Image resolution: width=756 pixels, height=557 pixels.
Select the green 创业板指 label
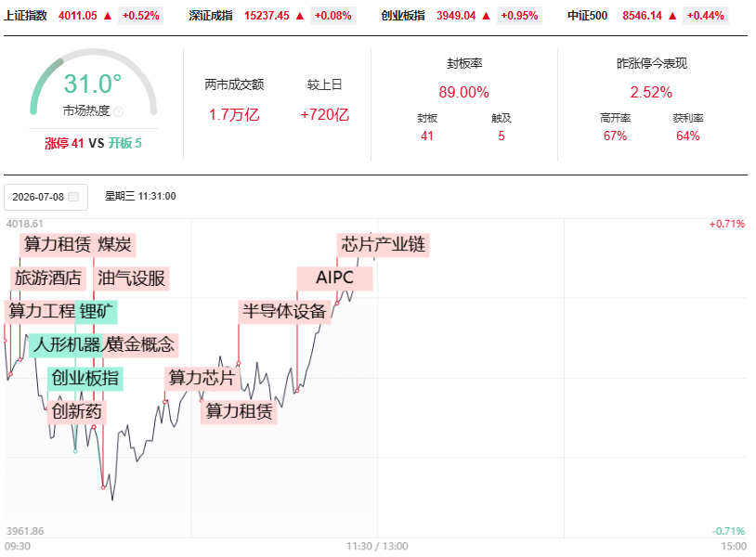85,378
